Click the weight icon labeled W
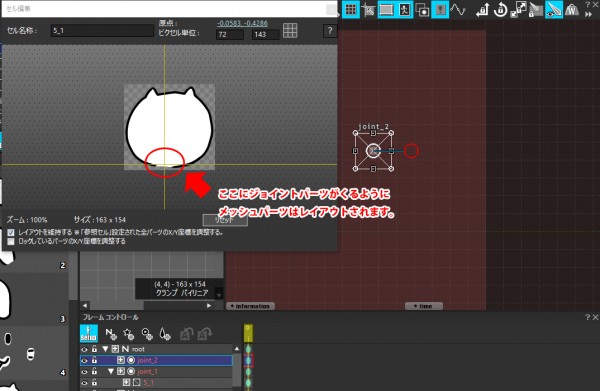 [x=572, y=10]
